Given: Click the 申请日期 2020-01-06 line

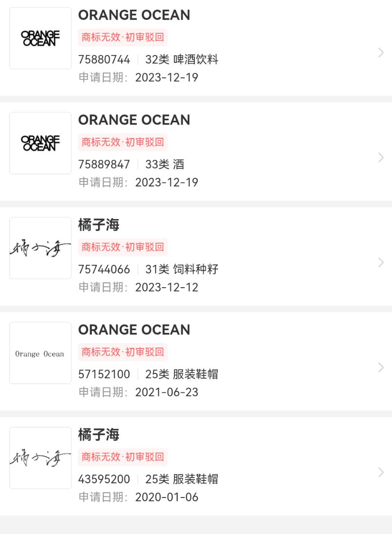Looking at the screenshot, I should (x=138, y=497).
